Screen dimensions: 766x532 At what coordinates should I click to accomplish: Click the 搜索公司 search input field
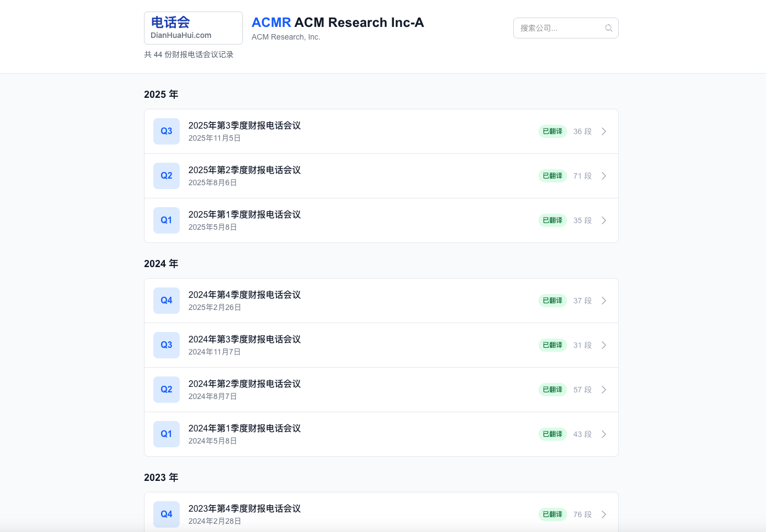point(560,27)
